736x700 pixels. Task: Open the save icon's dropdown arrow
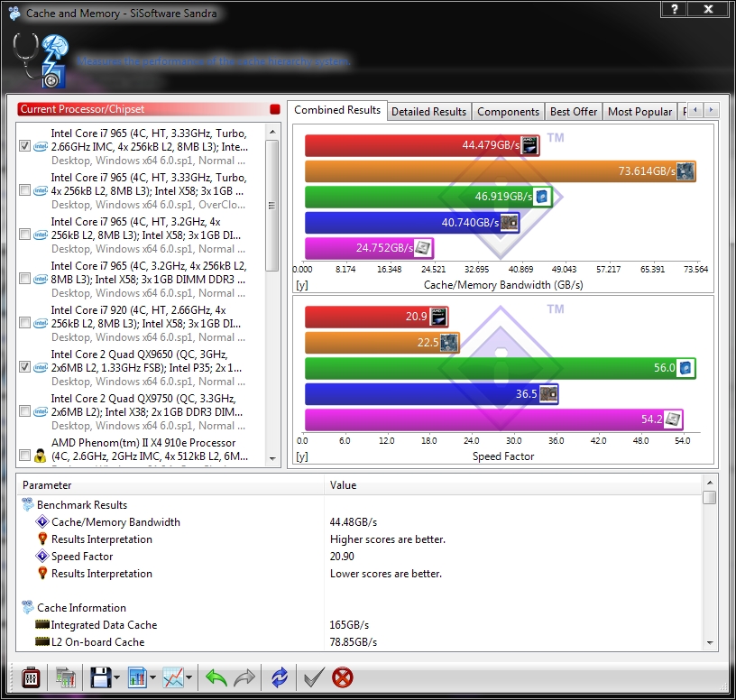(x=117, y=677)
